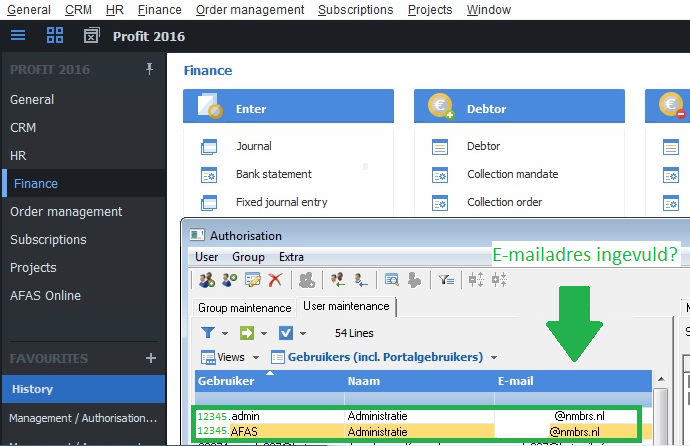Click the search window magnifier icon
Image resolution: width=690 pixels, height=446 pixels.
click(x=392, y=280)
